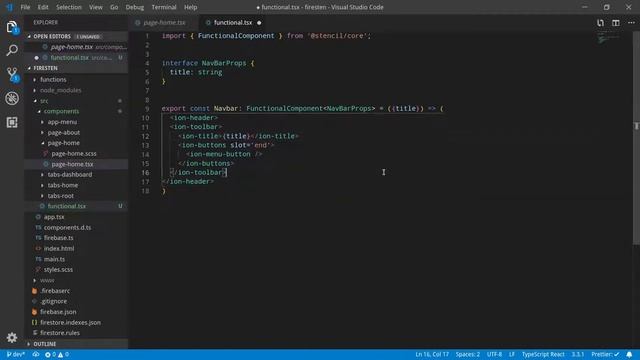Expand the Outline section
Image resolution: width=640 pixels, height=360 pixels.
(76, 344)
